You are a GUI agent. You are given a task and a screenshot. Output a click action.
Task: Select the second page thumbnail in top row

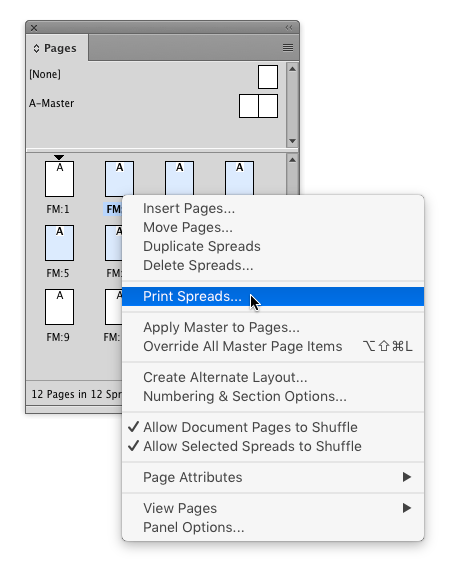coord(119,178)
